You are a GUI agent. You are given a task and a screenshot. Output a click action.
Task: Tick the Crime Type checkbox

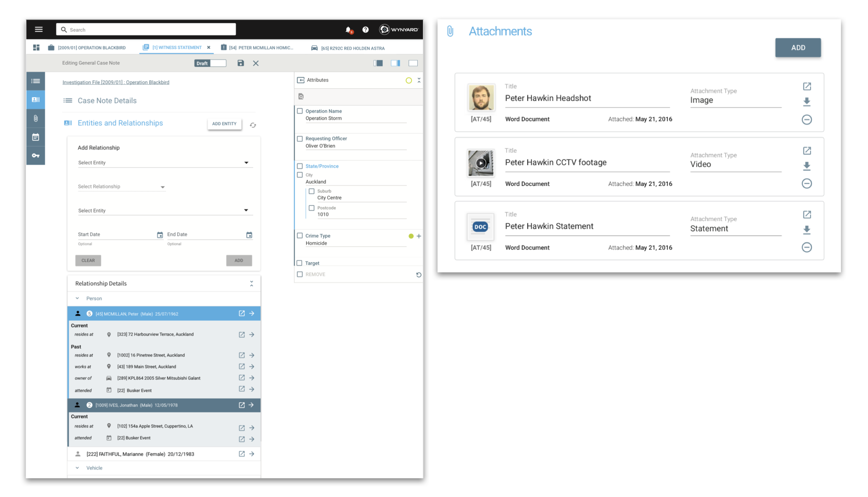coord(300,235)
